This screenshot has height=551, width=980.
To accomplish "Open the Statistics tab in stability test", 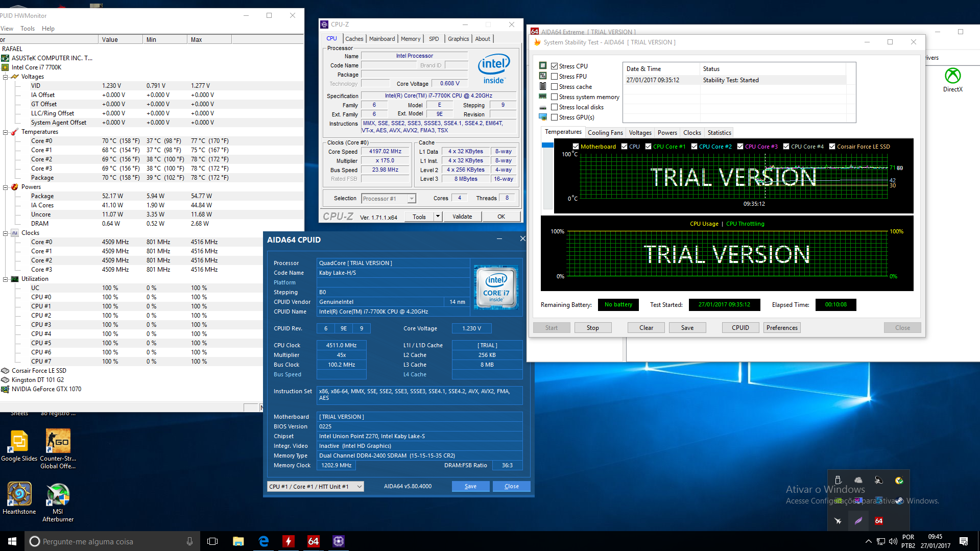I will pyautogui.click(x=719, y=133).
